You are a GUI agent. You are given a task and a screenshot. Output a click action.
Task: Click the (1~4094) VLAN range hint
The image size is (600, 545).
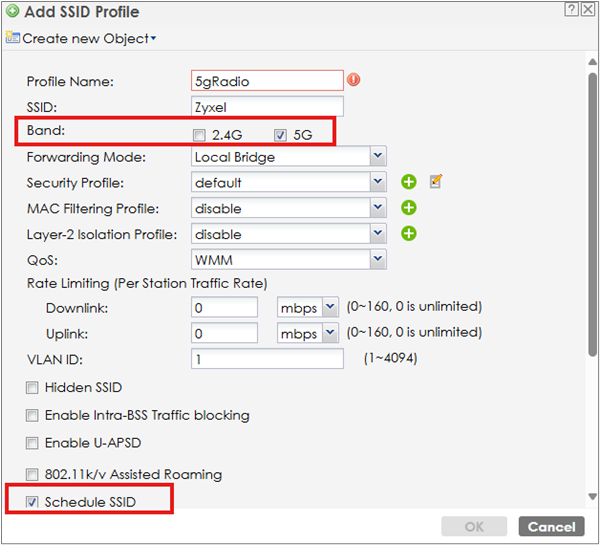click(390, 358)
